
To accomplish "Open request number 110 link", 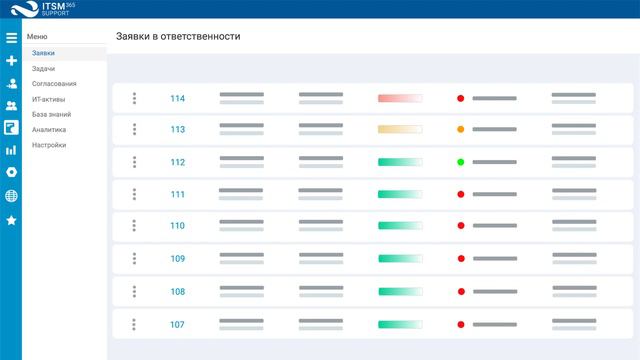I will (178, 226).
